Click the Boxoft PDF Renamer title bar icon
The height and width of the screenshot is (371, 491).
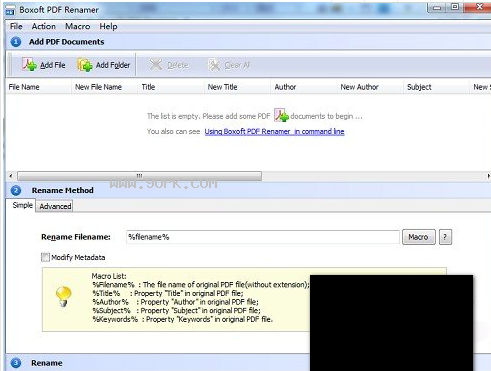10,11
